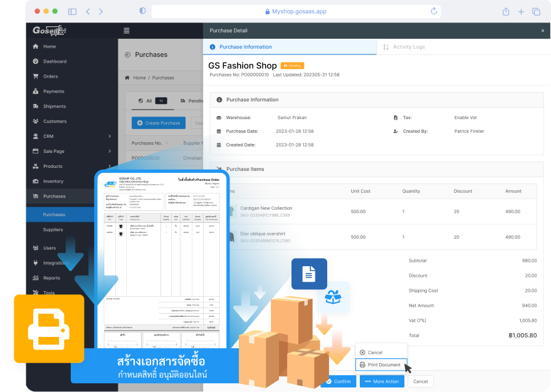Click the purchases search field
This screenshot has height=392, width=551.
click(197, 123)
